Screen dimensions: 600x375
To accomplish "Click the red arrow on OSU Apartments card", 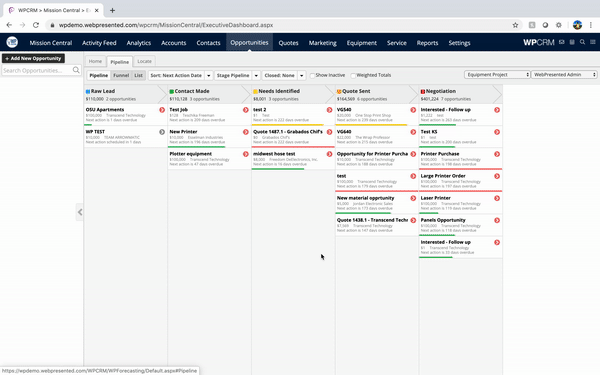I will tap(162, 110).
